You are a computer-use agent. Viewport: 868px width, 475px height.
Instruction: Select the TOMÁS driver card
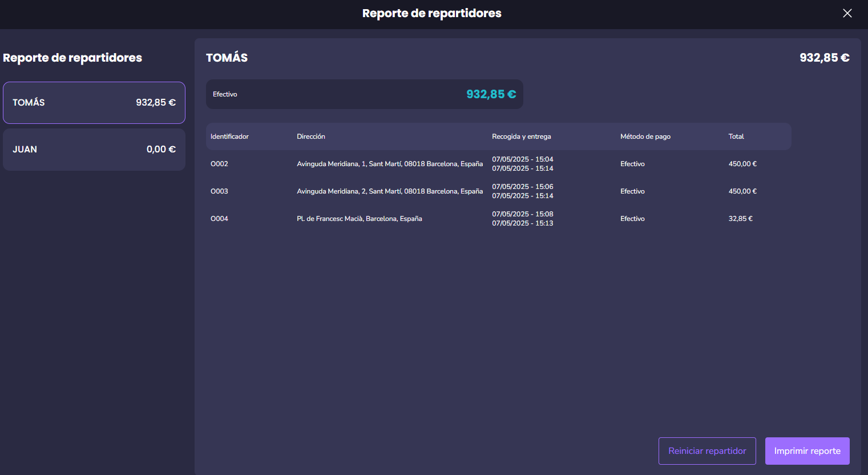pos(94,103)
